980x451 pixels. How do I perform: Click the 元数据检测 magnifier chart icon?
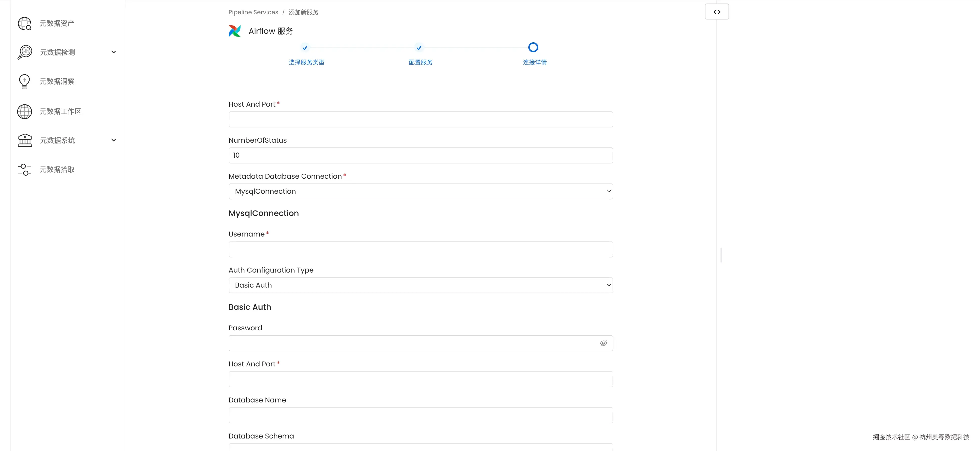point(25,52)
